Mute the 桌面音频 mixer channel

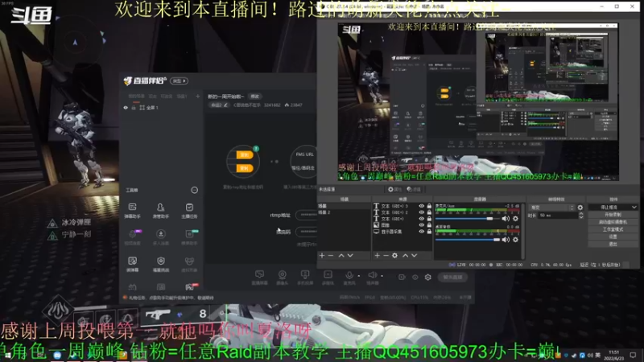[x=506, y=240]
